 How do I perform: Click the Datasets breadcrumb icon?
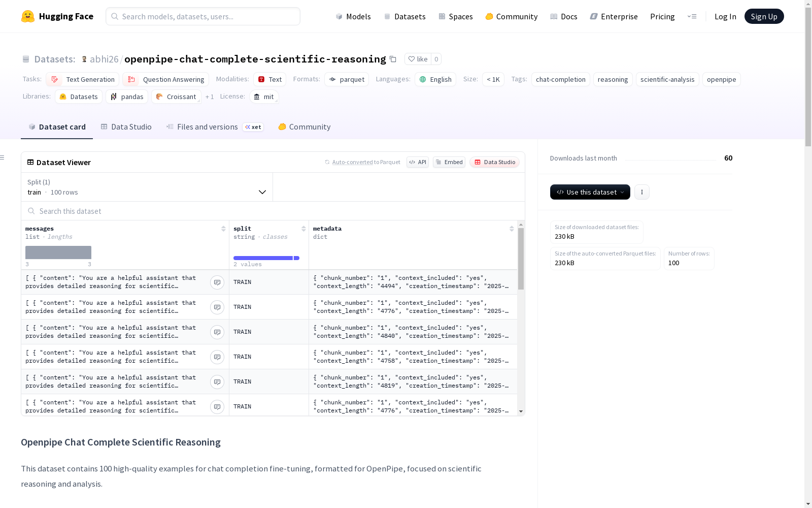coord(26,59)
